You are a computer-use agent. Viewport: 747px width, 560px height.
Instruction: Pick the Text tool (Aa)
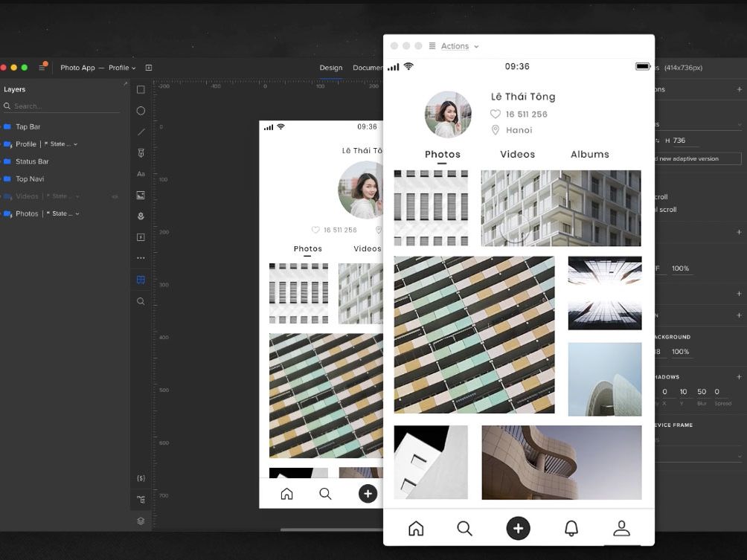[141, 174]
